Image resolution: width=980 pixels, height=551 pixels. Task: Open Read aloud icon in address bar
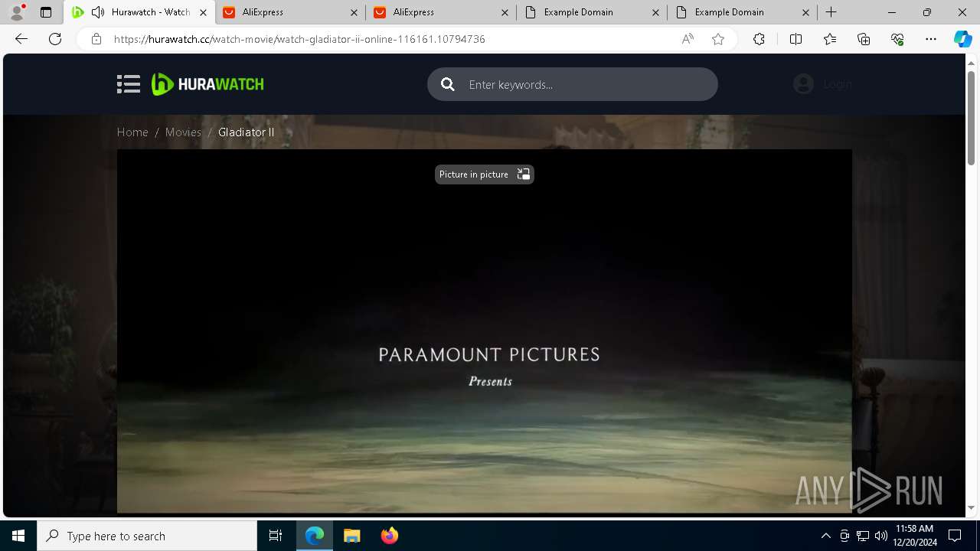688,39
